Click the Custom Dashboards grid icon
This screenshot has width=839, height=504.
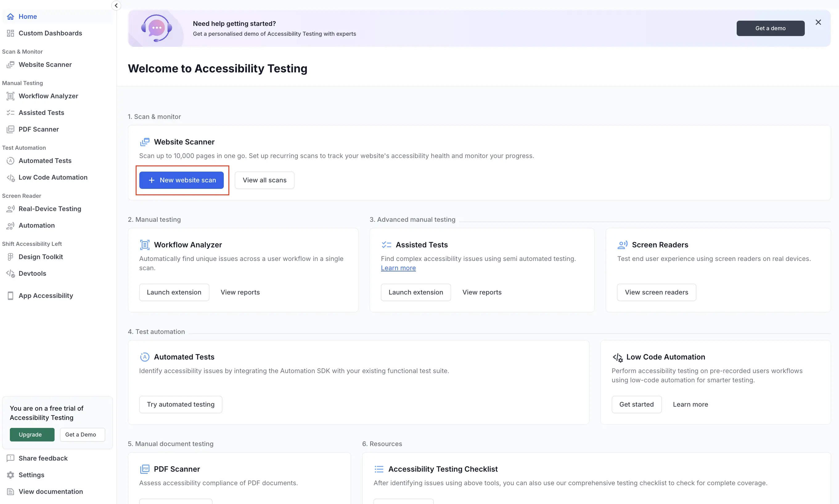click(10, 33)
